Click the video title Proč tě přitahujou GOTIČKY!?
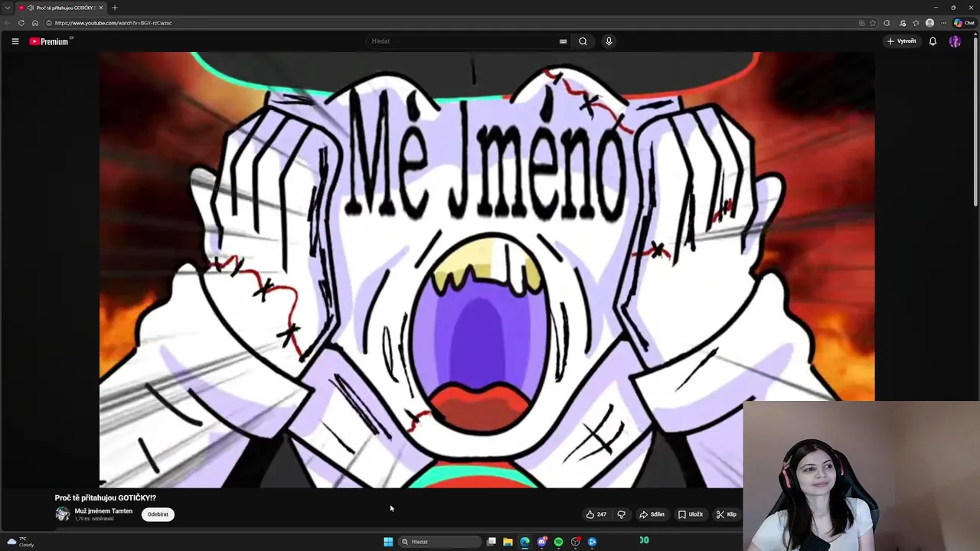 pos(106,498)
